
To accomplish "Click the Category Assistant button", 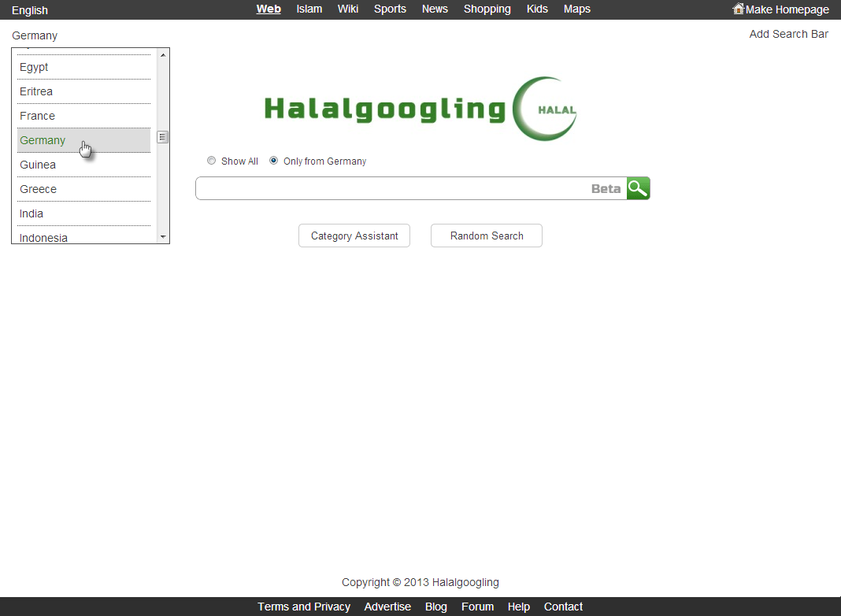I will coord(354,236).
